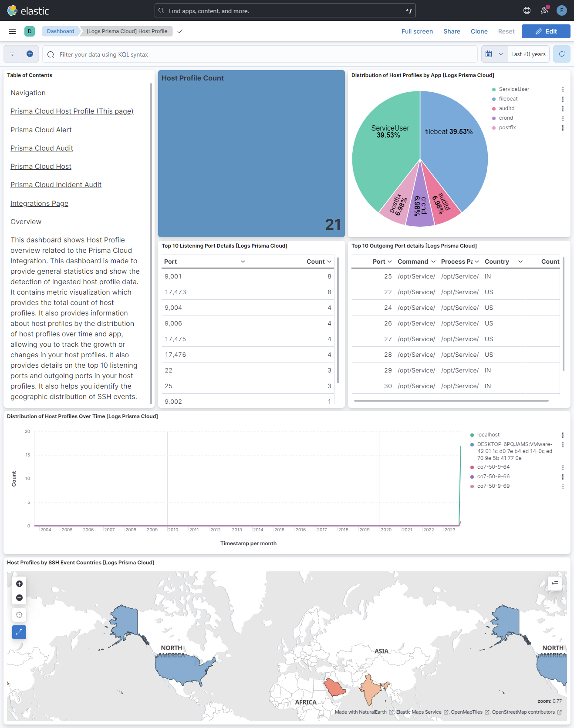The width and height of the screenshot is (574, 728).
Task: Expand the Country column header options
Action: pos(520,262)
